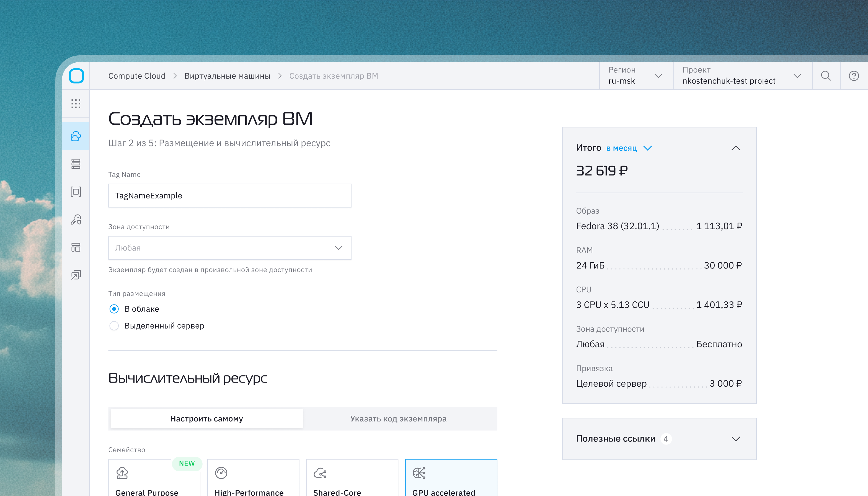Collapse the Итого summary panel chevron
Viewport: 868px width, 496px height.
click(736, 148)
